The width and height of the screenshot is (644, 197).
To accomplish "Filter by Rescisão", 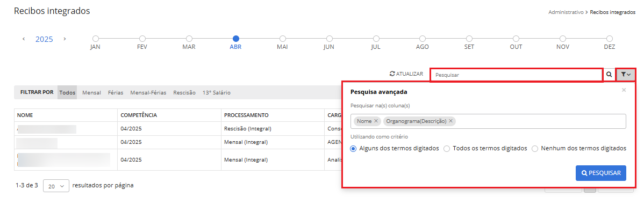I will tap(184, 93).
